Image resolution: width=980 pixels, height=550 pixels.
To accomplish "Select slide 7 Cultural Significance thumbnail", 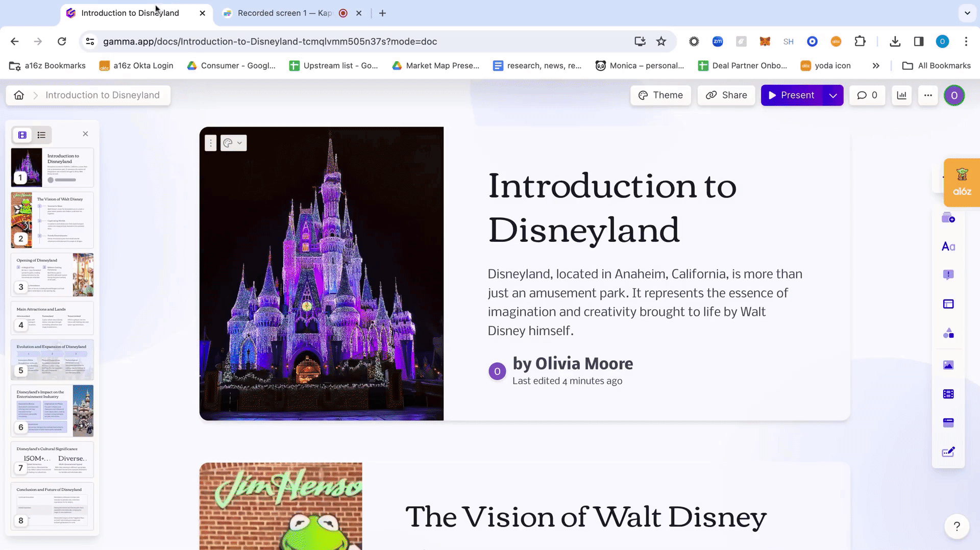I will tap(52, 460).
